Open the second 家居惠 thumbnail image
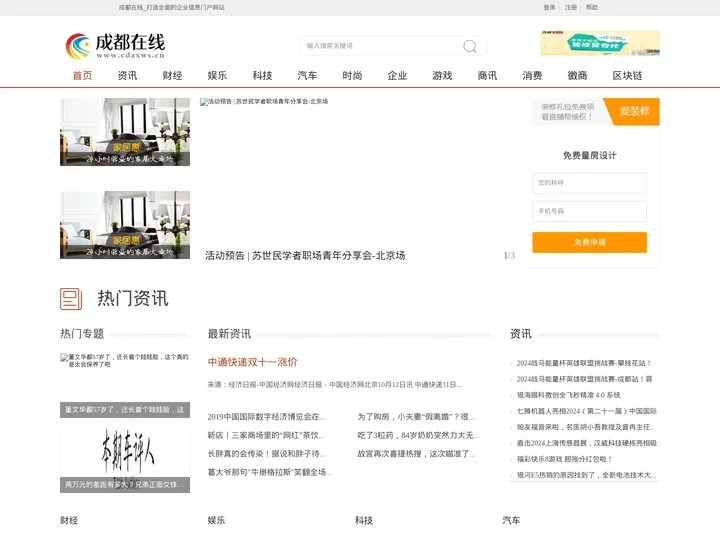720x540 pixels. tap(125, 225)
